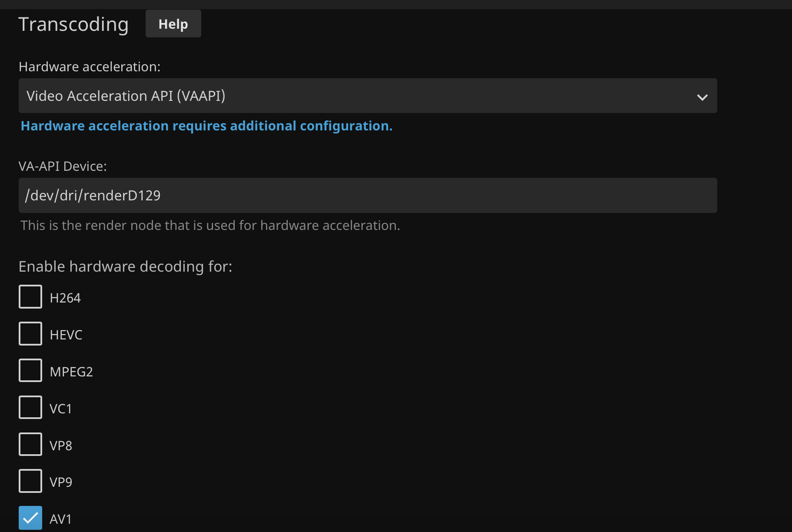
Task: Click the H264 label text
Action: (x=65, y=298)
